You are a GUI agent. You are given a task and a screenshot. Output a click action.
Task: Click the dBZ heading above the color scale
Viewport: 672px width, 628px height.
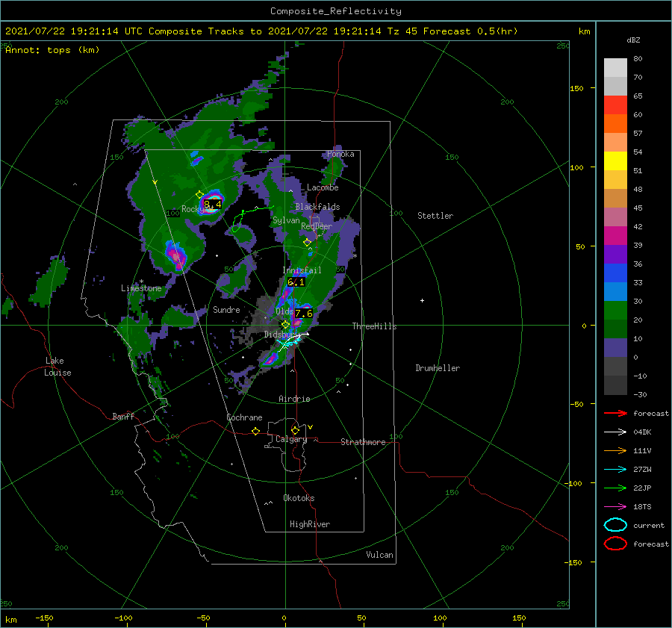pos(633,40)
